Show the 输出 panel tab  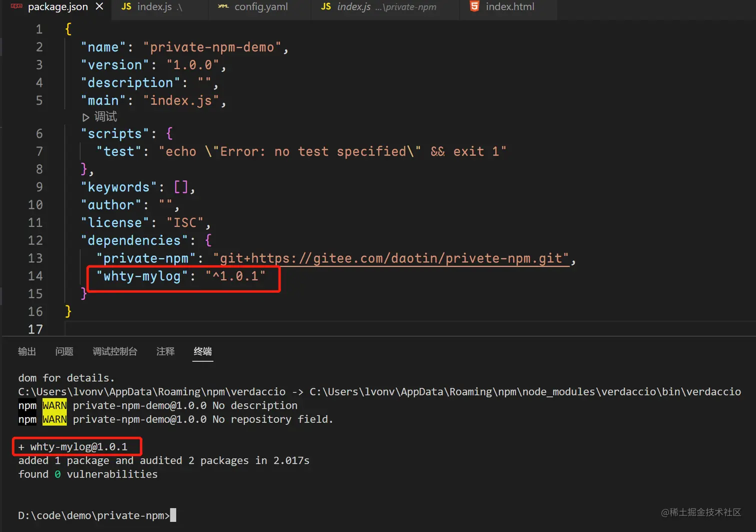(x=27, y=352)
